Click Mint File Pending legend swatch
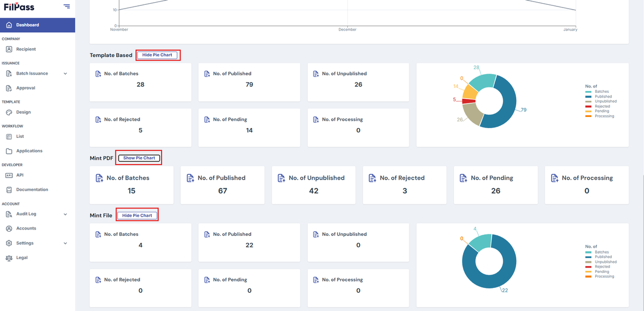Screen dimensions: 644x311 coord(589,272)
